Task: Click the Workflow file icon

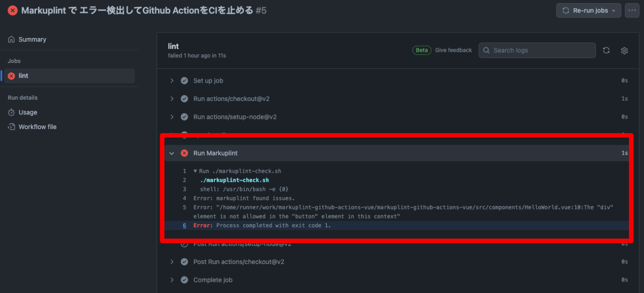Action: (x=11, y=127)
